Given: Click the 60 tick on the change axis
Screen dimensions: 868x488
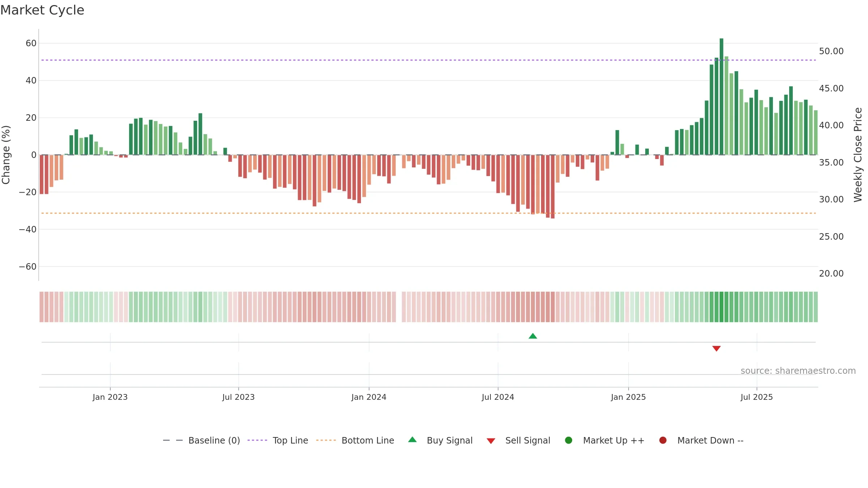Looking at the screenshot, I should (31, 43).
